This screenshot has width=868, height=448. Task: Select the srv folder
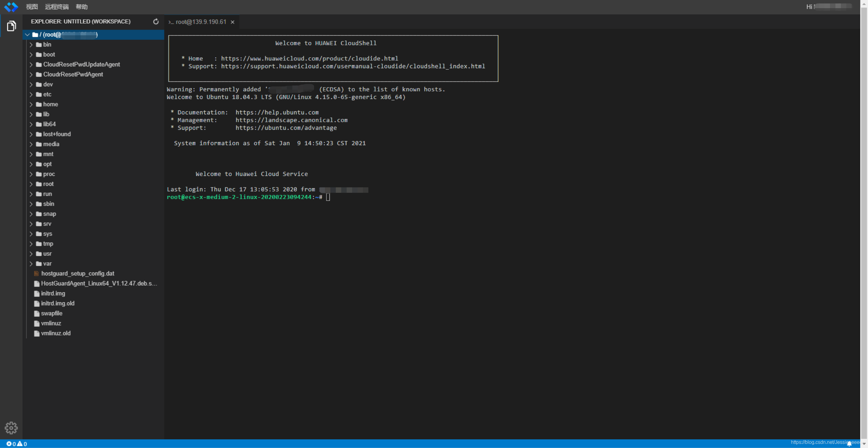[x=93, y=224]
